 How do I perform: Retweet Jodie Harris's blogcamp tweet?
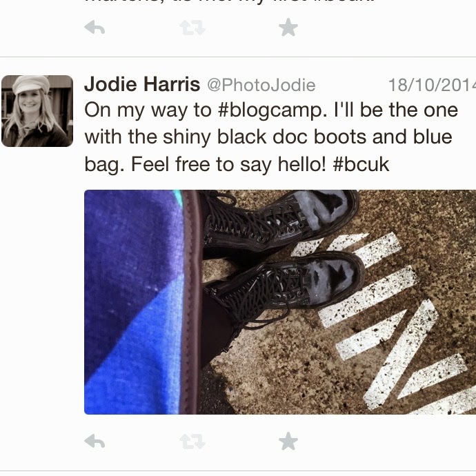[192, 442]
